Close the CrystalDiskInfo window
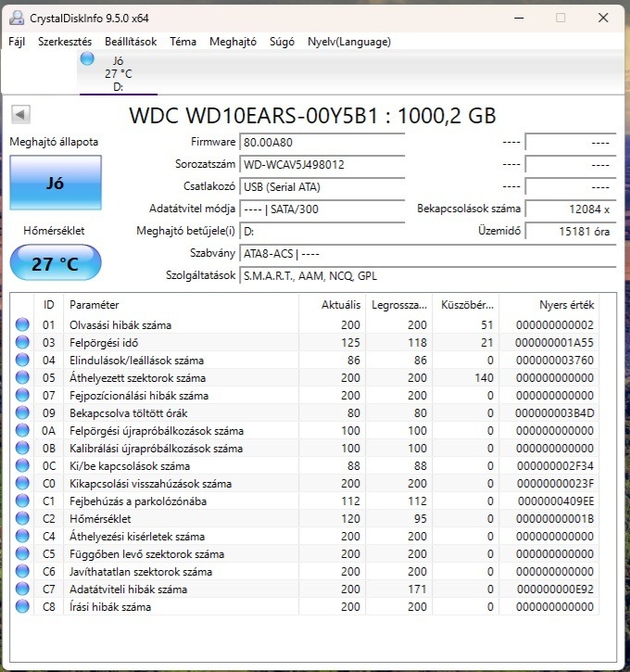 (603, 18)
